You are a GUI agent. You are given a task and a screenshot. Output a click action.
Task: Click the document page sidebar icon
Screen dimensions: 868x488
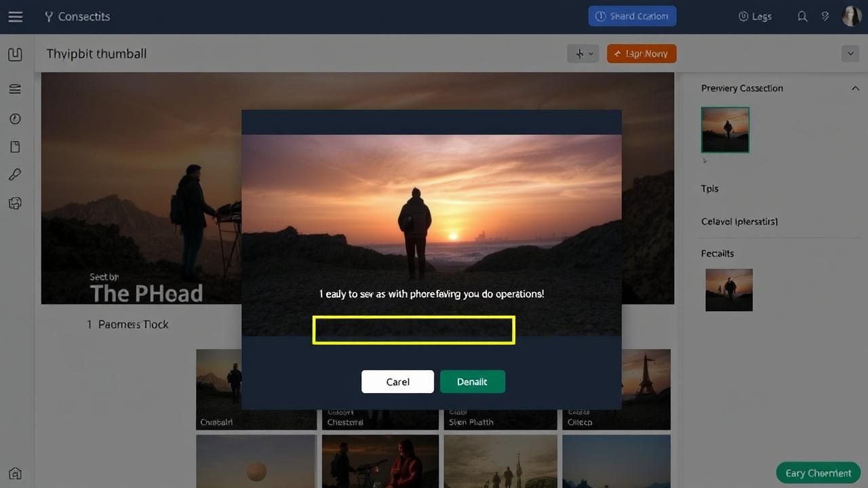15,147
